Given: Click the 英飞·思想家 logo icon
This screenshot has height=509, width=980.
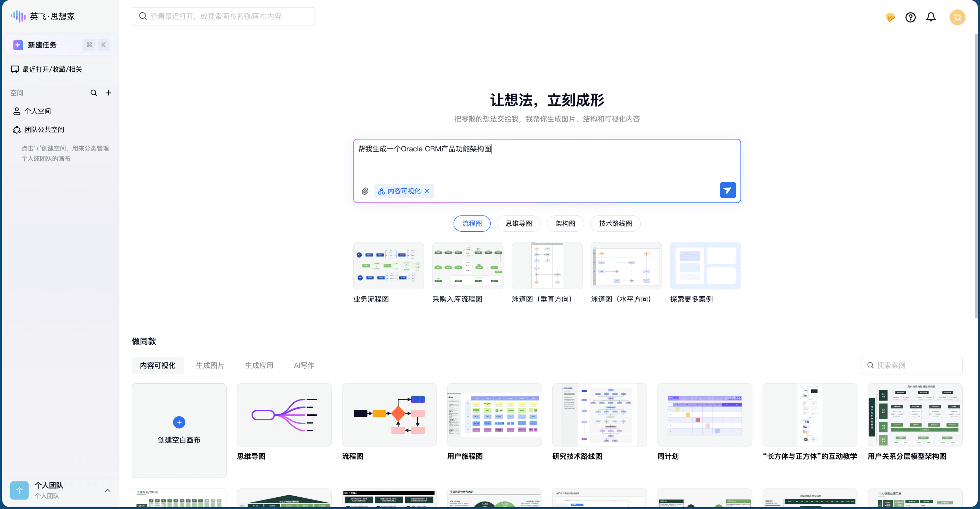Looking at the screenshot, I should (x=18, y=16).
